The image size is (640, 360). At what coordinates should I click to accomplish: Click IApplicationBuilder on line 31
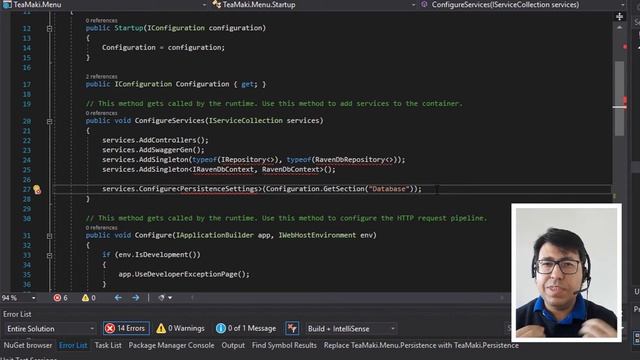[215, 235]
